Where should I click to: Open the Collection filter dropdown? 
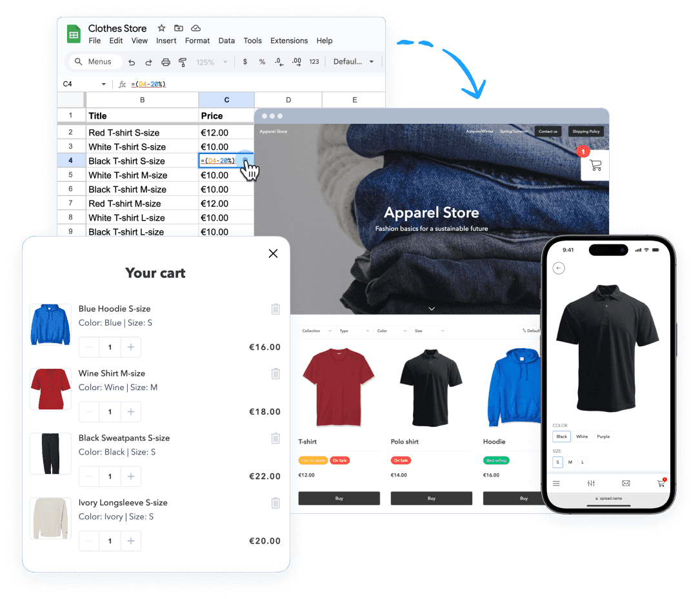point(315,330)
